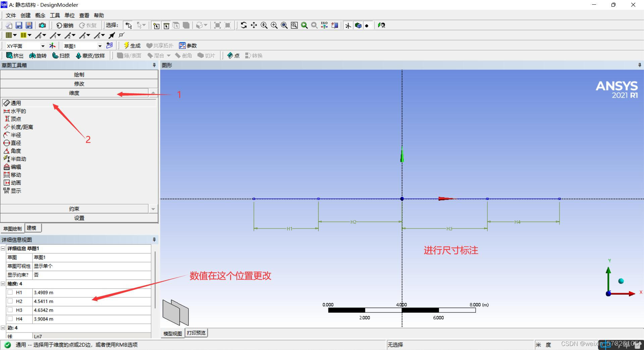Enable the point selection filter

(156, 26)
